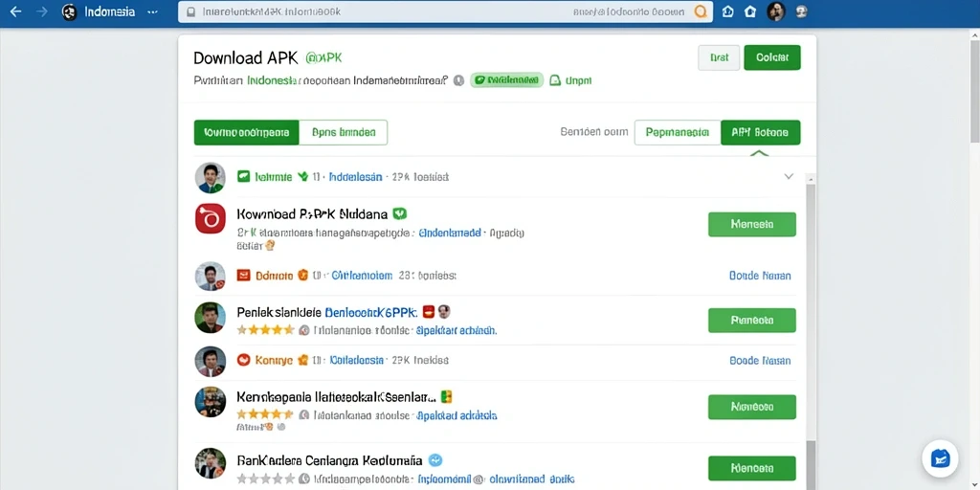The width and height of the screenshot is (980, 490).
Task: Click the list scrollbar up arrow
Action: pyautogui.click(x=812, y=179)
